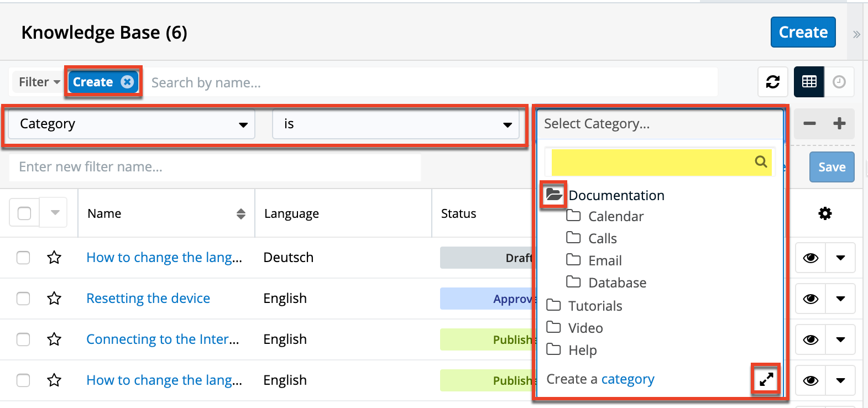Click the plus icon to add filter row
Image resolution: width=868 pixels, height=408 pixels.
[x=839, y=123]
